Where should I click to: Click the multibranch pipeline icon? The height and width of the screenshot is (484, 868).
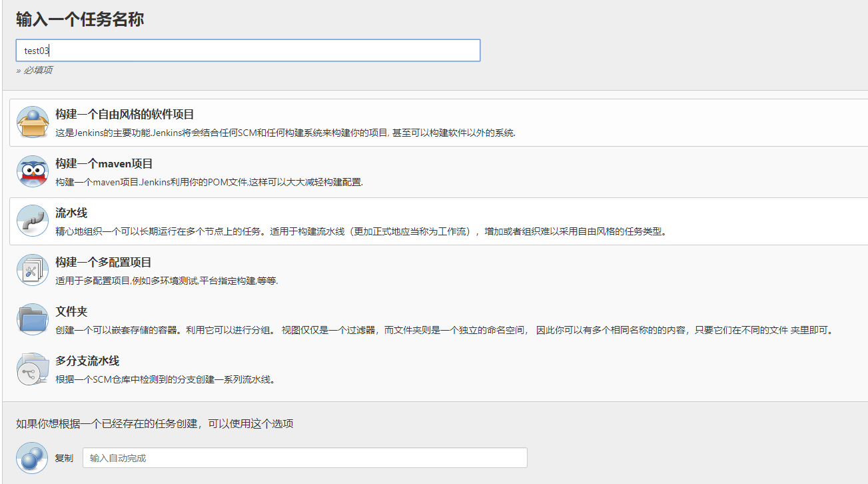click(32, 369)
